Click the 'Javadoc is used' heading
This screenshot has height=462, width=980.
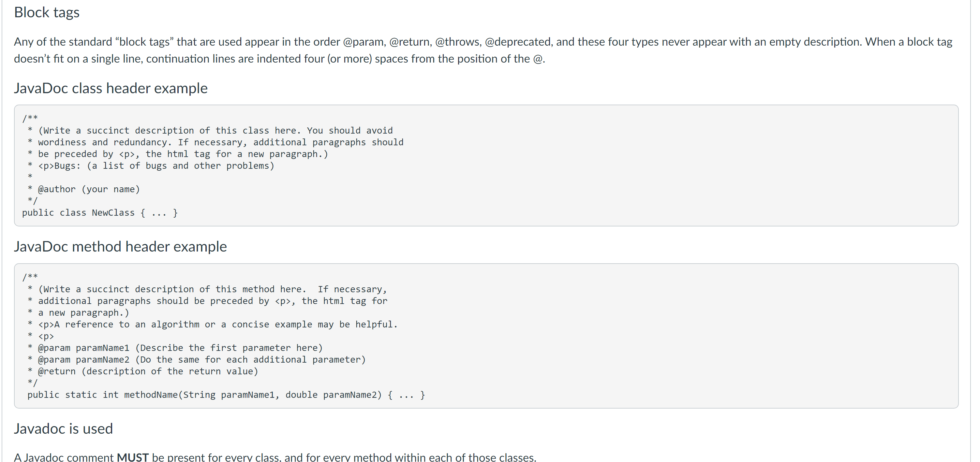[63, 428]
